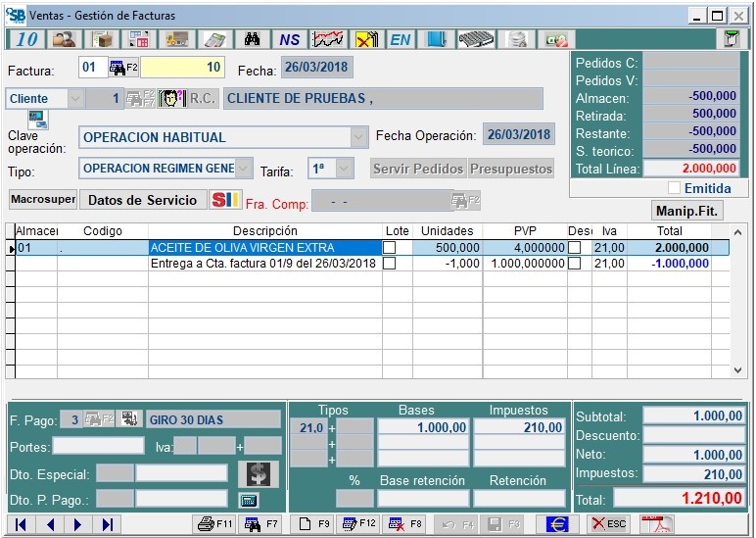Click the blue '10' toolbar icon
The height and width of the screenshot is (538, 756).
[26, 39]
